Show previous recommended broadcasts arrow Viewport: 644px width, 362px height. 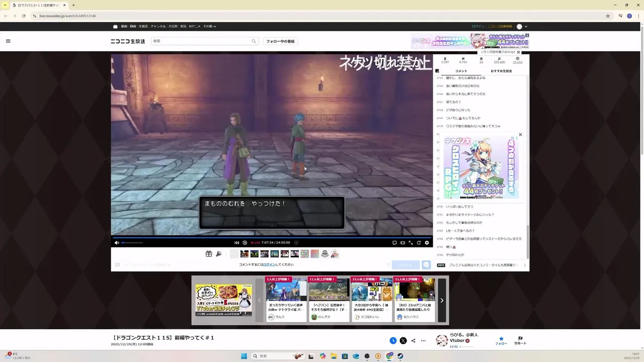pos(259,300)
